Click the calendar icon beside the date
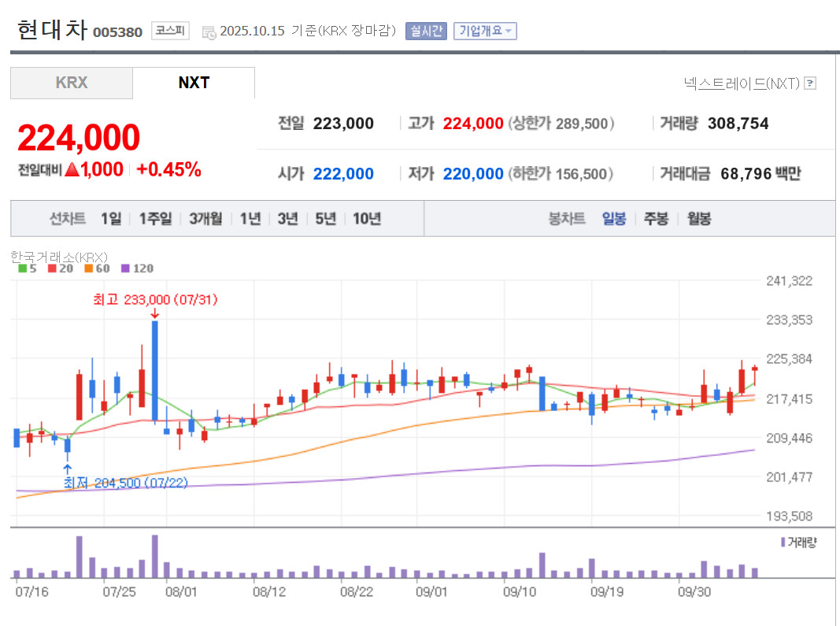This screenshot has height=626, width=840. pos(209,32)
